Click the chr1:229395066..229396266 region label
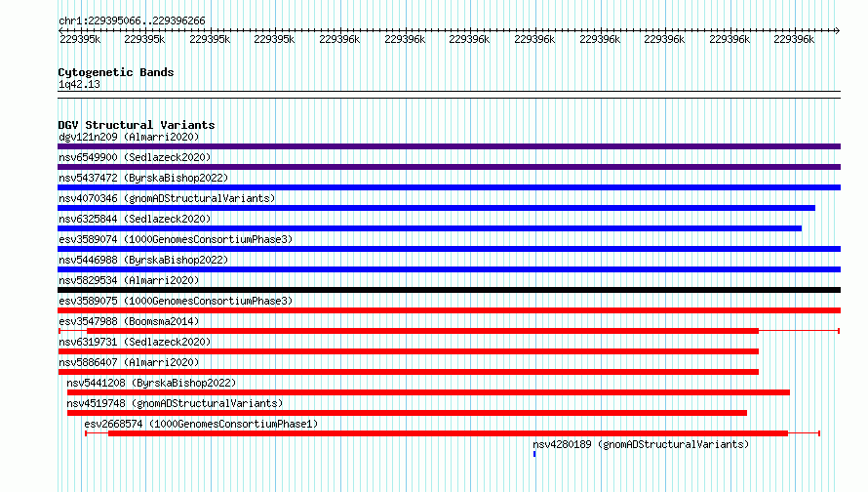Image resolution: width=868 pixels, height=492 pixels. click(132, 20)
